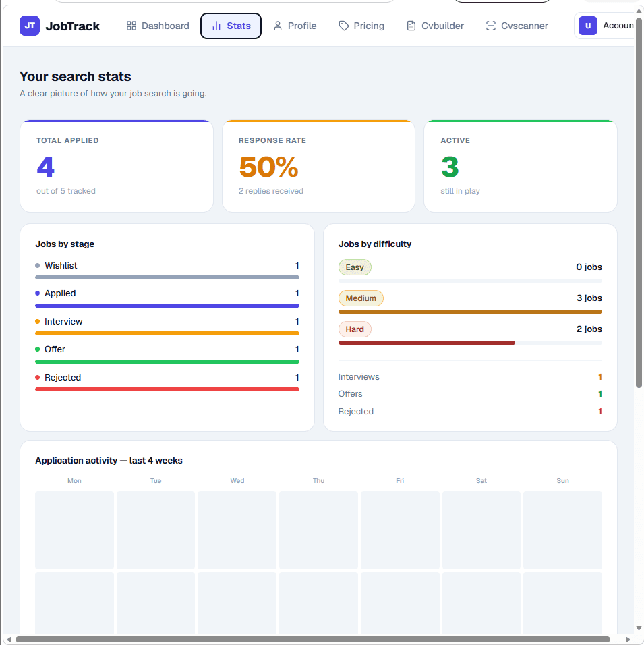Click the purple U account avatar
This screenshot has height=645, width=644.
pyautogui.click(x=587, y=26)
